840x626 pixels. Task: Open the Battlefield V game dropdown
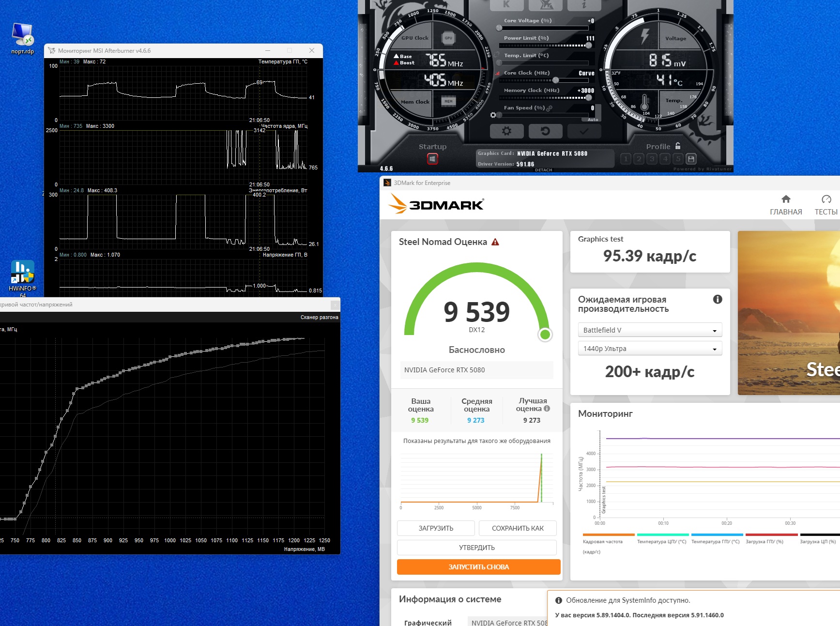click(650, 330)
